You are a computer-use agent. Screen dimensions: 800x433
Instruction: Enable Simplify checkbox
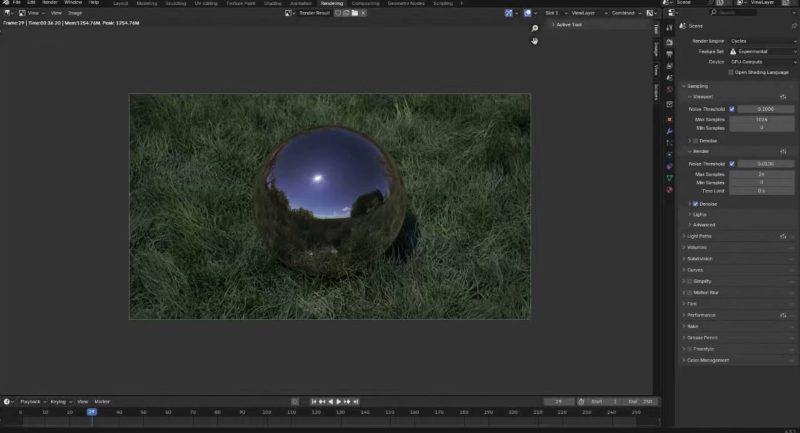click(690, 282)
